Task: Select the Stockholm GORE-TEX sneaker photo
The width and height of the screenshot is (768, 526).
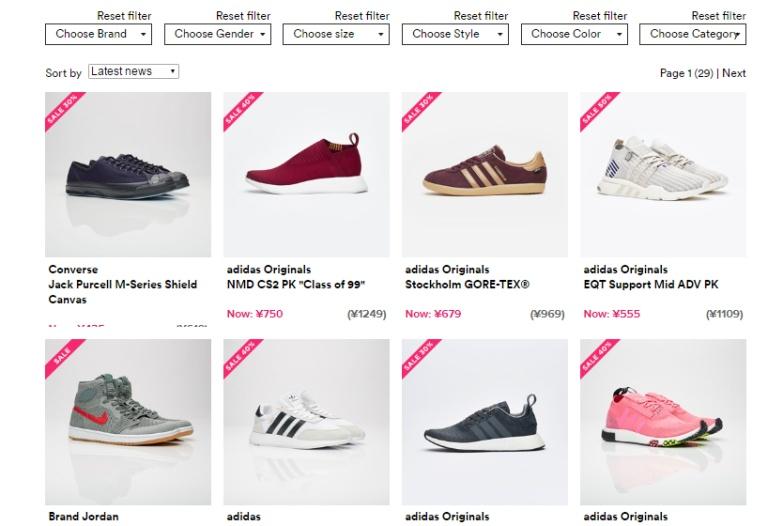Action: (485, 174)
